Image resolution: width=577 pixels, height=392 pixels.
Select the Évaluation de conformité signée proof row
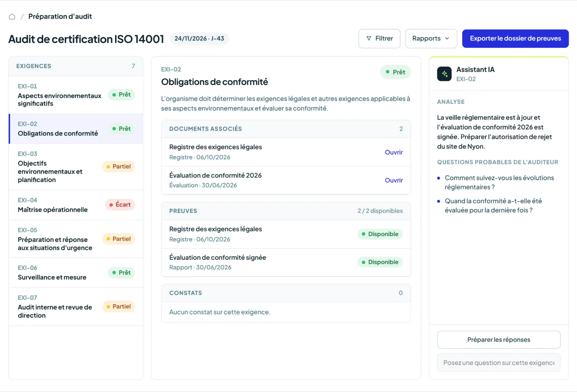pyautogui.click(x=286, y=262)
